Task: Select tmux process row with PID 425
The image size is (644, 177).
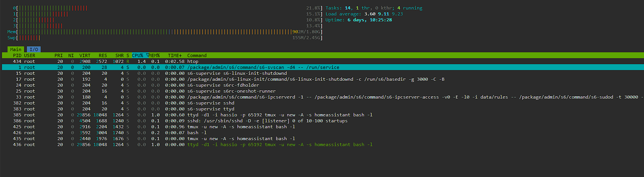Action: (x=322, y=127)
